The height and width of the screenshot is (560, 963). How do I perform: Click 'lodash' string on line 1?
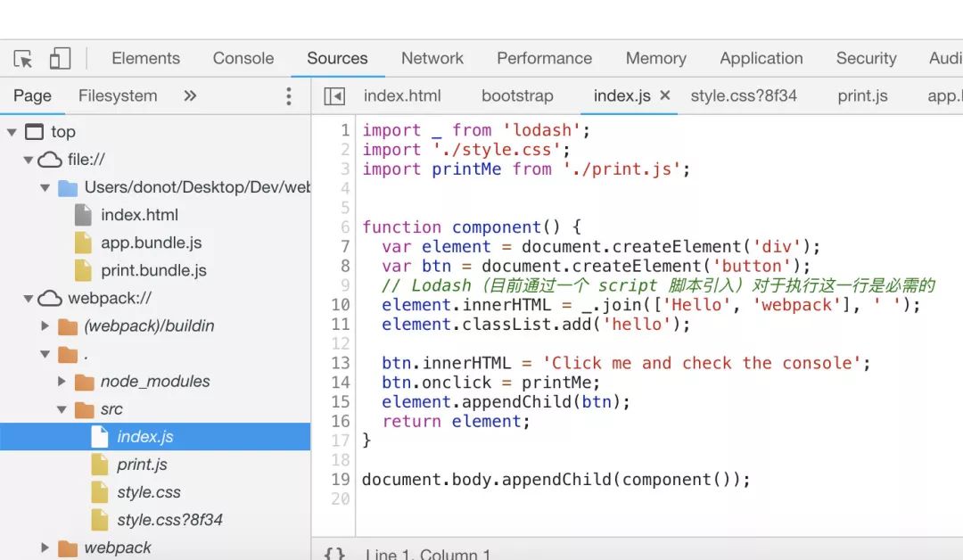(x=541, y=130)
